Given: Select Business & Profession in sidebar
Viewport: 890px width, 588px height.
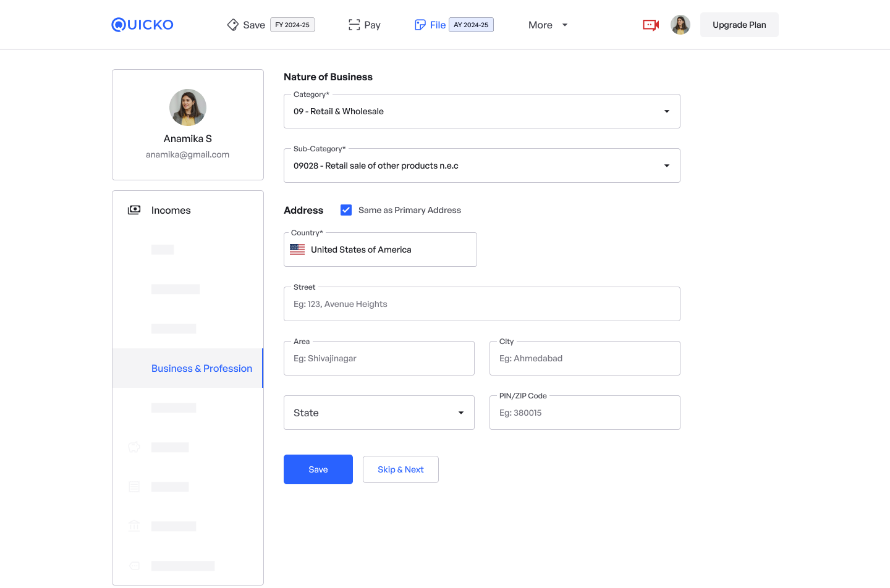Looking at the screenshot, I should tap(201, 368).
